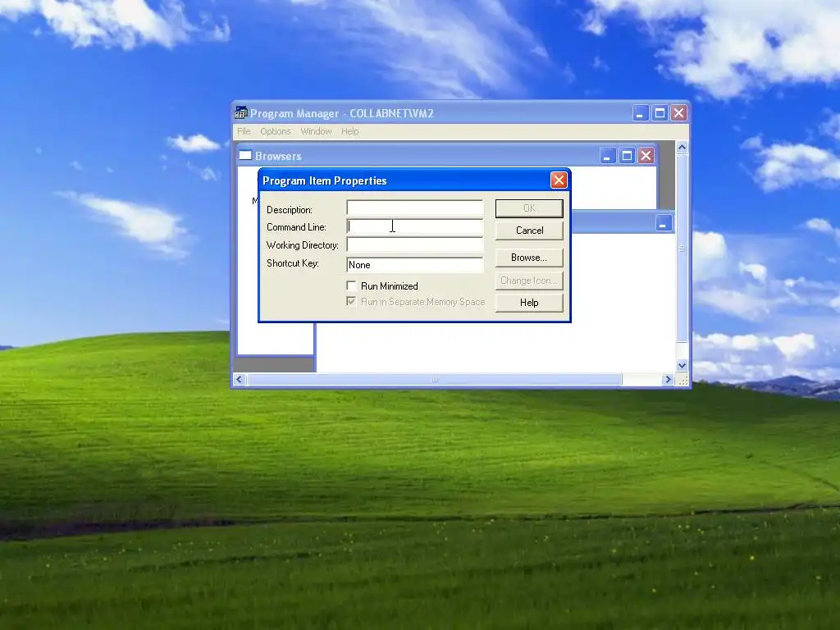Click the OK button
This screenshot has width=840, height=630.
[x=529, y=208]
